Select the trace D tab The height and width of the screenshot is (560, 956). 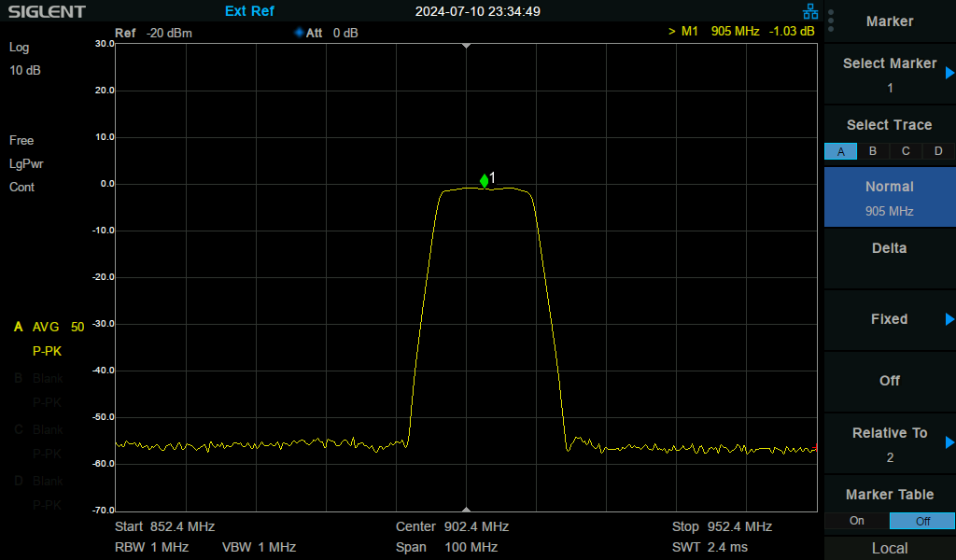937,150
